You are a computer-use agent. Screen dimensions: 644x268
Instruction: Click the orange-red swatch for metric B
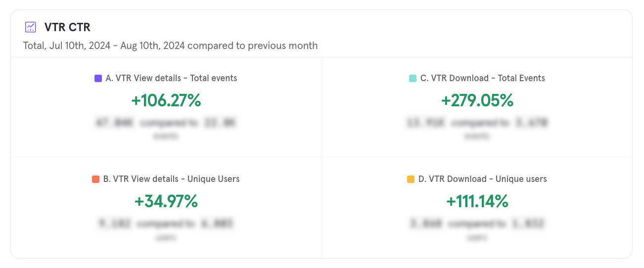95,179
